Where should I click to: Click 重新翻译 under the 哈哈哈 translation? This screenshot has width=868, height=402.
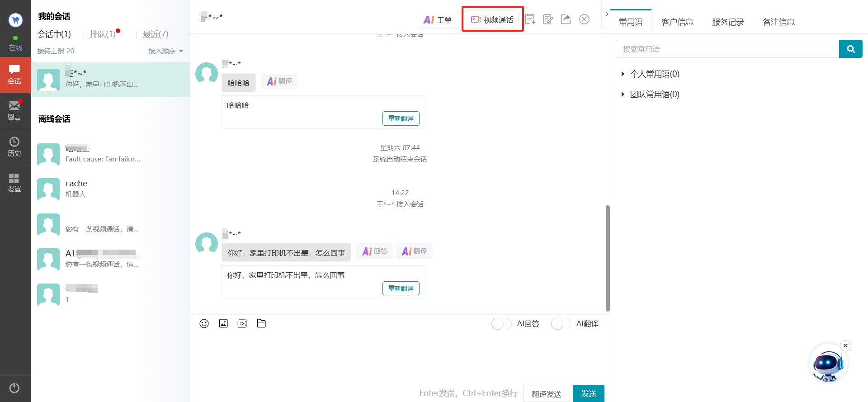pos(401,118)
